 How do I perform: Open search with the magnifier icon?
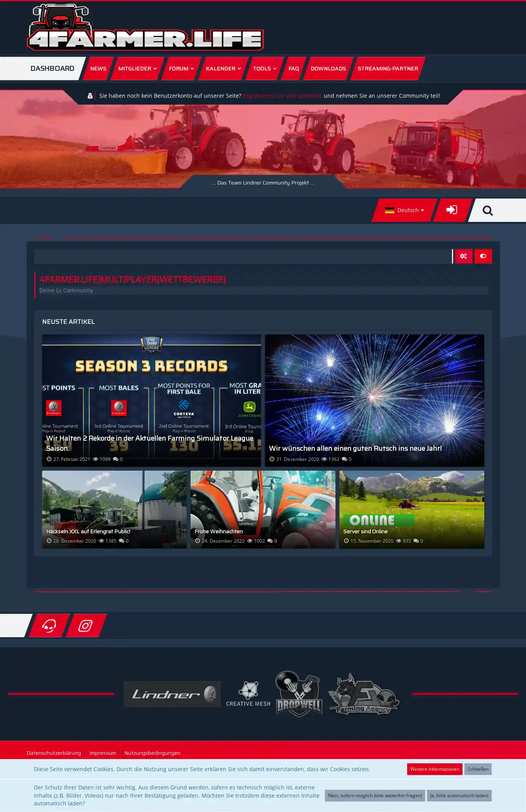(487, 211)
